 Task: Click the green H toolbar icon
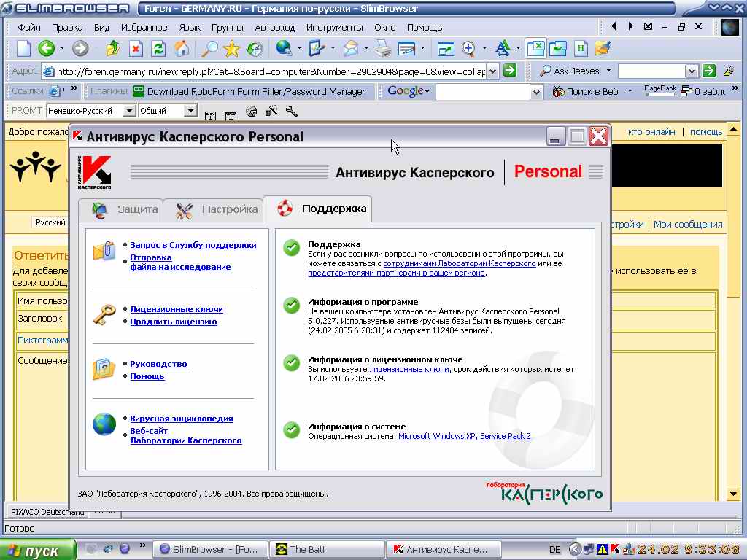(581, 49)
